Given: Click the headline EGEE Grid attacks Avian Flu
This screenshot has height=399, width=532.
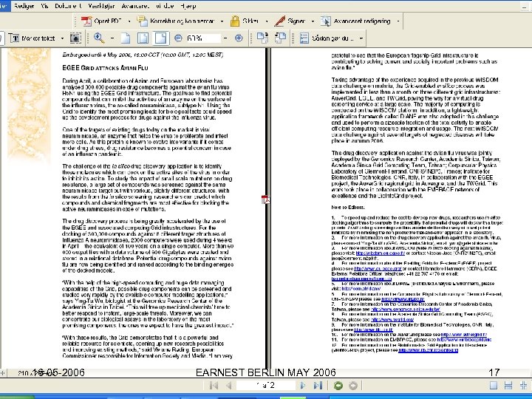Looking at the screenshot, I should click(105, 68).
